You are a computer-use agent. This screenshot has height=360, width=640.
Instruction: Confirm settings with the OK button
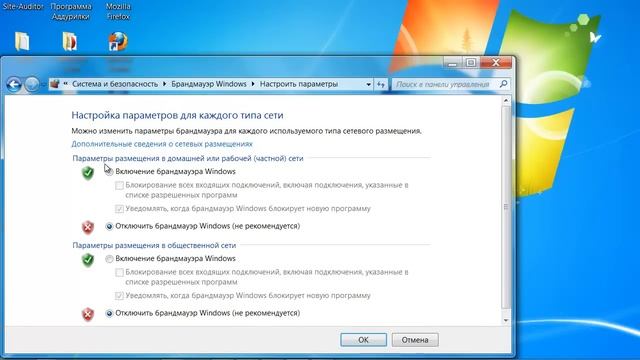pyautogui.click(x=363, y=340)
